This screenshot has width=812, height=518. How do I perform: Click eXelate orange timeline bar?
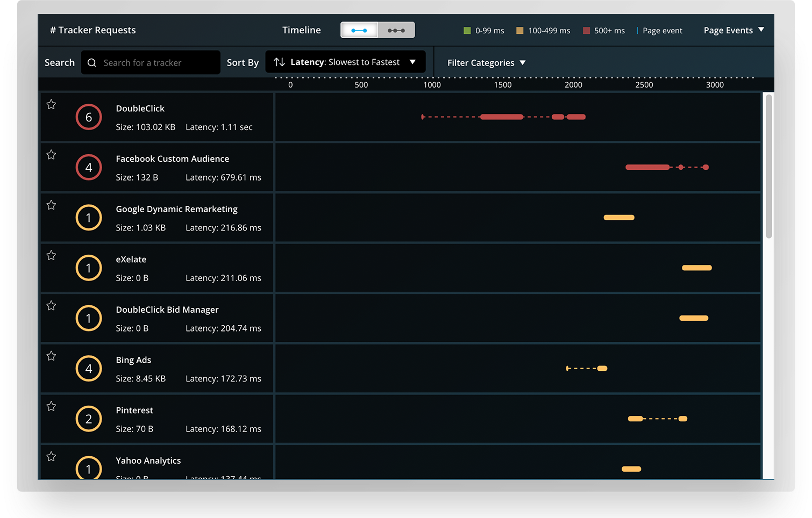(x=697, y=268)
